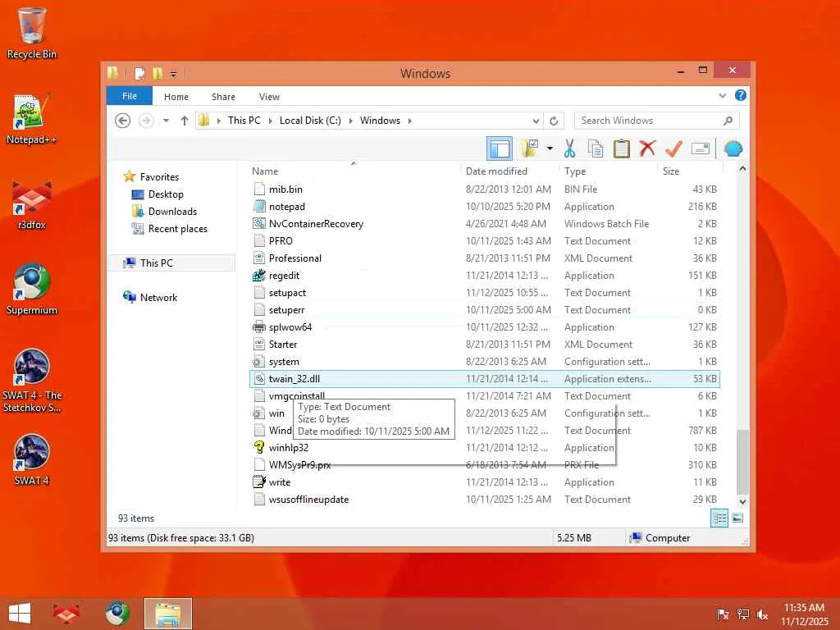Select the wsusofflineupdate text document
Screen dimensions: 840x630
click(308, 500)
